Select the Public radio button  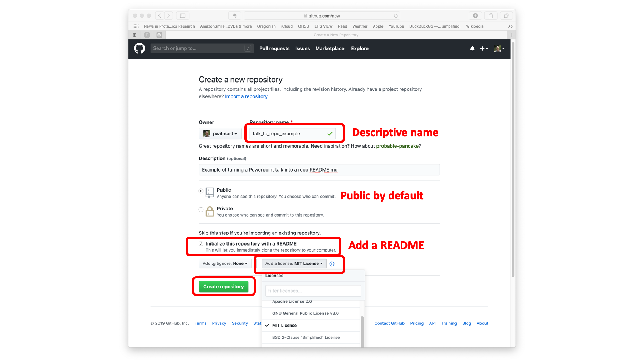coord(201,191)
